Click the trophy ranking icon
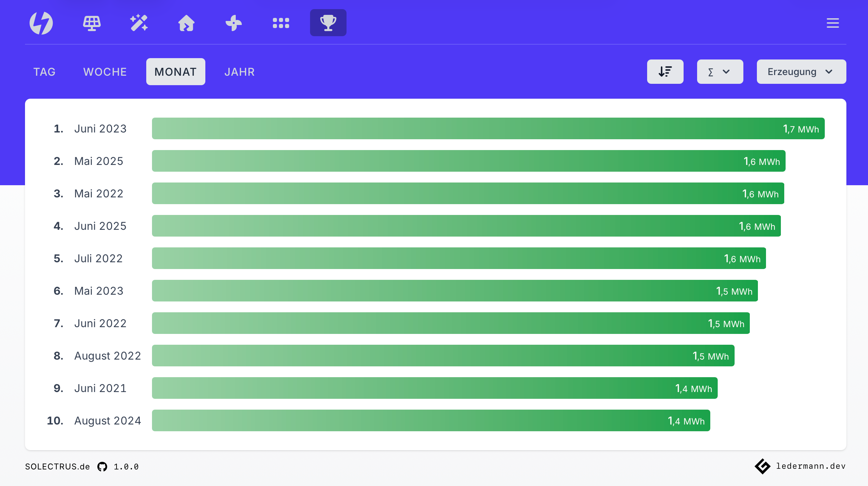868x486 pixels. pyautogui.click(x=328, y=23)
